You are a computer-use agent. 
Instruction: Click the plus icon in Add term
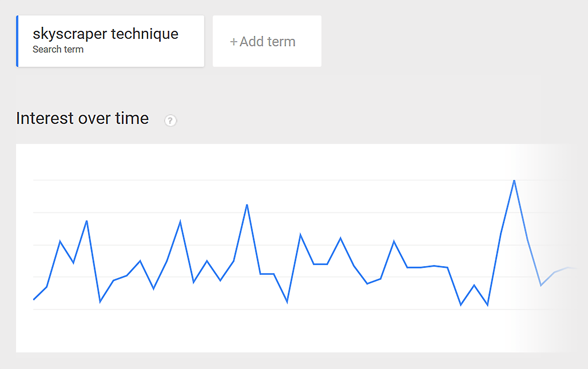[x=234, y=41]
